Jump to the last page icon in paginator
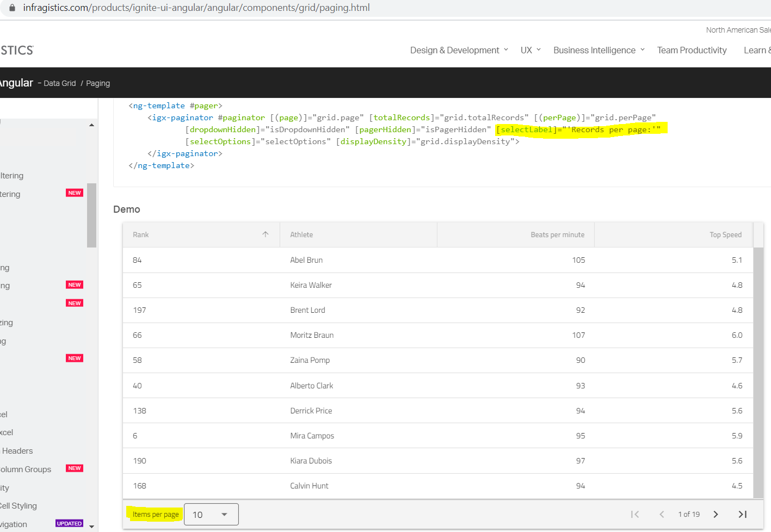Image resolution: width=771 pixels, height=532 pixels. pos(742,514)
